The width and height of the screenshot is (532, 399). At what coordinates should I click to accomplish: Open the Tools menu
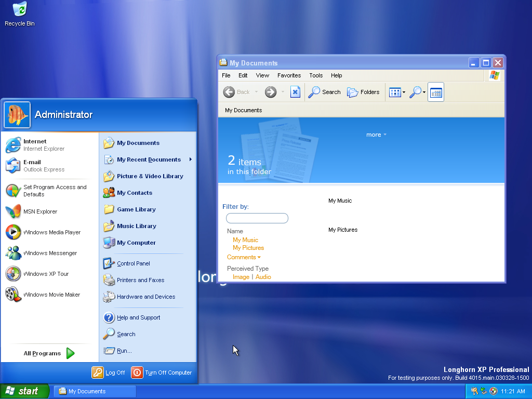pyautogui.click(x=316, y=75)
